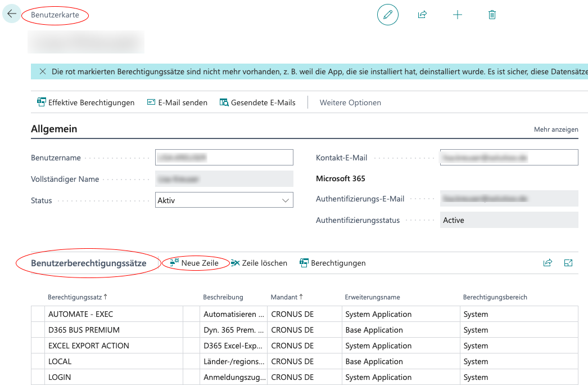Viewport: 588px width, 385px height.
Task: Sort by Berechtigungssatz column header
Action: click(78, 297)
